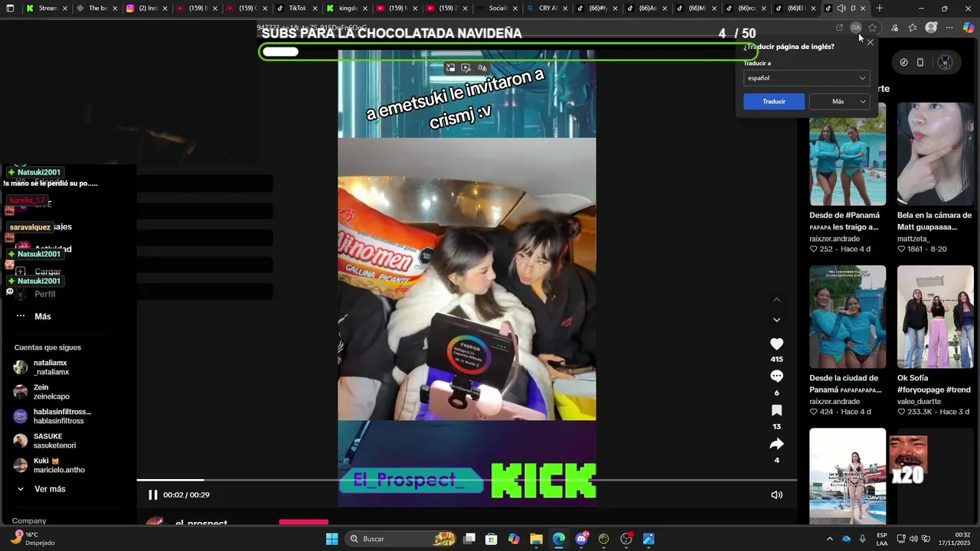Click mattzeta_ author name
The image size is (980, 551).
click(912, 239)
